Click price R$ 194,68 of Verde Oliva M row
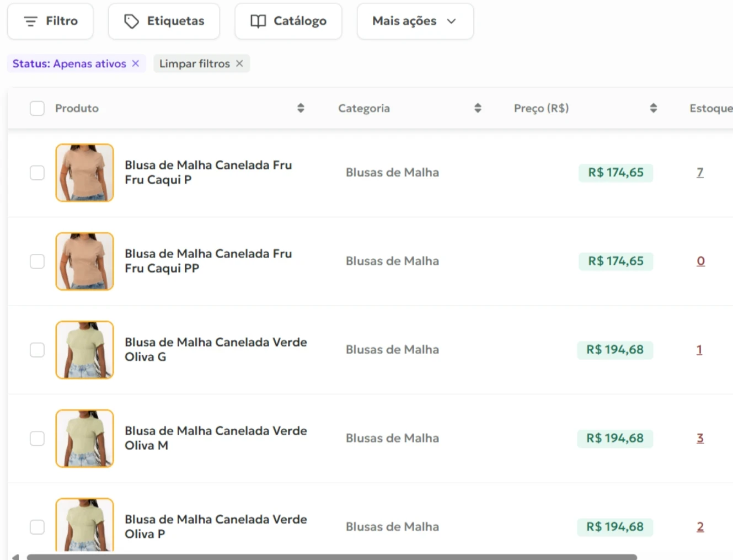The width and height of the screenshot is (733, 560). [x=615, y=438]
